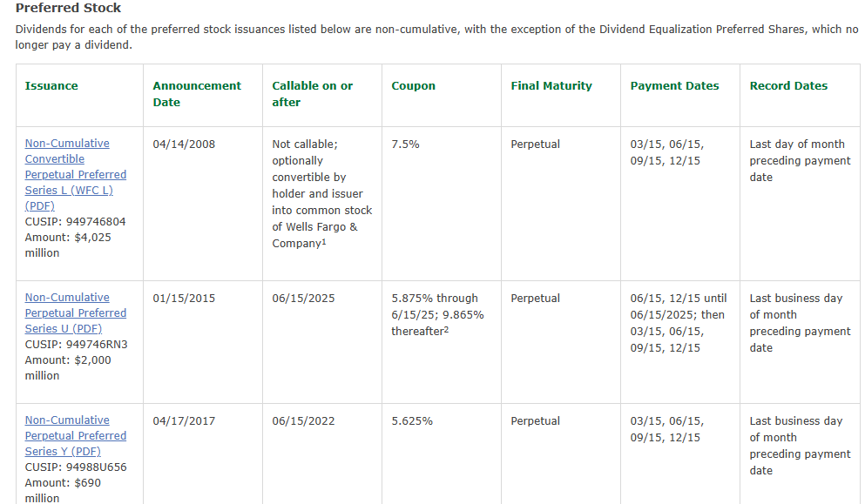Click the Announcement Date column header
Image resolution: width=865 pixels, height=504 pixels.
coord(197,94)
